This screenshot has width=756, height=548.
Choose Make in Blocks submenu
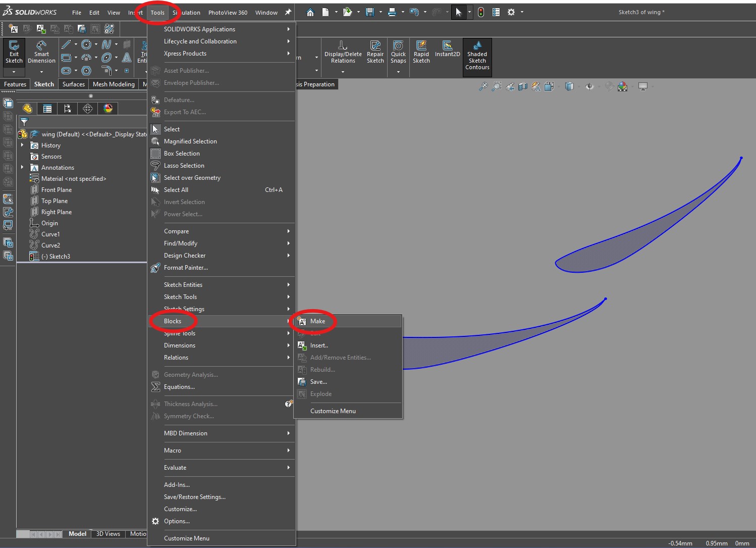pyautogui.click(x=348, y=321)
